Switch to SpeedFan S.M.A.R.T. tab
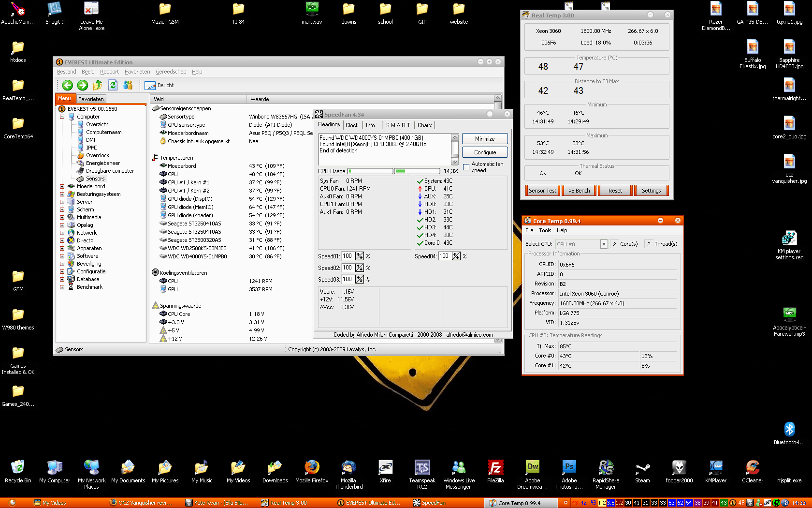 398,125
